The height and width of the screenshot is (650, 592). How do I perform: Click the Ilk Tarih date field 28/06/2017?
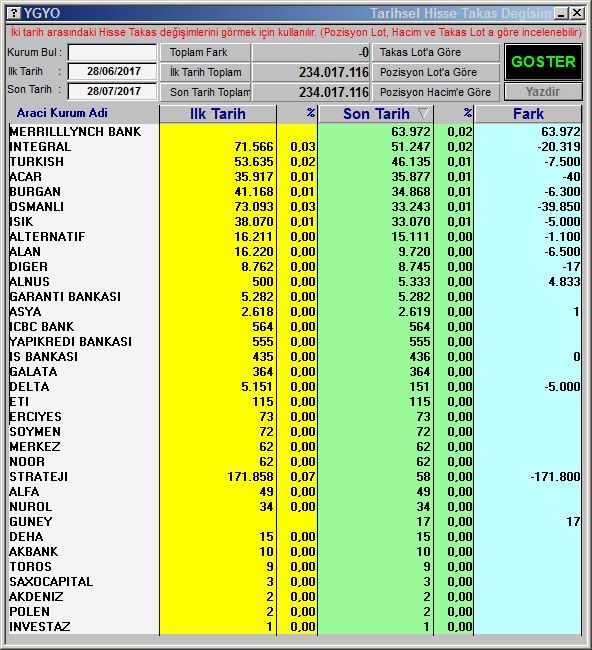tap(112, 71)
